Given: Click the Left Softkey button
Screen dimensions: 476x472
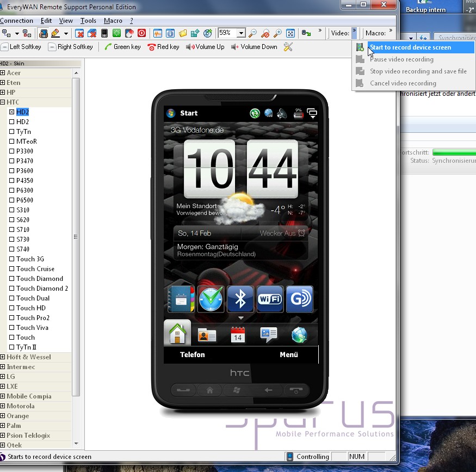Looking at the screenshot, I should (x=21, y=47).
